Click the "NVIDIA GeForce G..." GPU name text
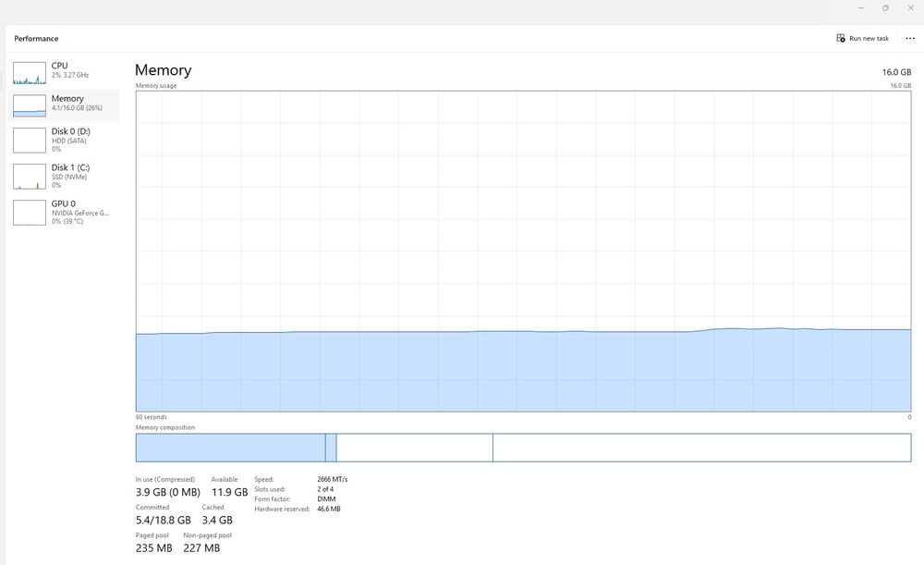Viewport: 924px width, 565px height. [x=80, y=213]
